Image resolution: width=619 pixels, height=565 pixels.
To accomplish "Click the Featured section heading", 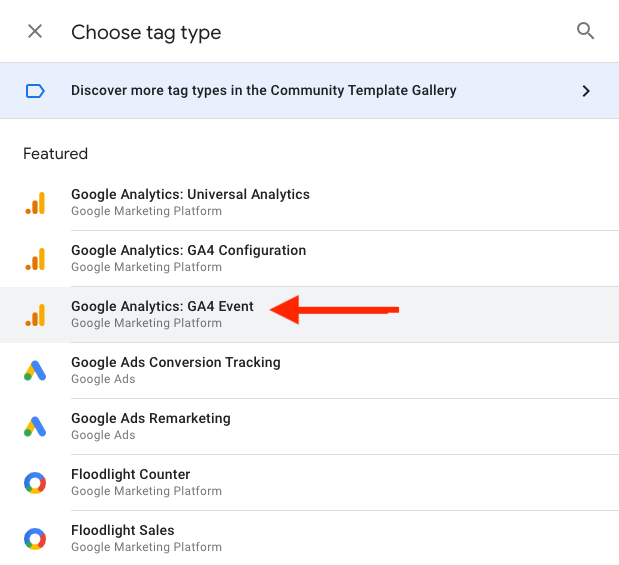I will pos(55,154).
